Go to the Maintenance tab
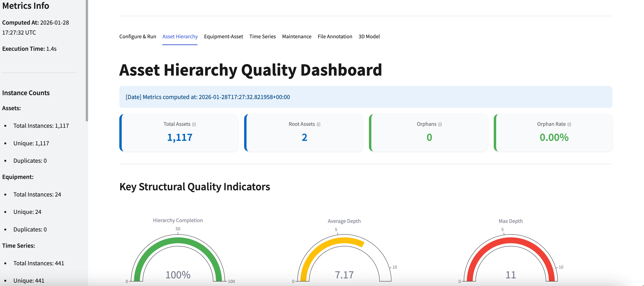Image resolution: width=644 pixels, height=286 pixels. (x=297, y=37)
